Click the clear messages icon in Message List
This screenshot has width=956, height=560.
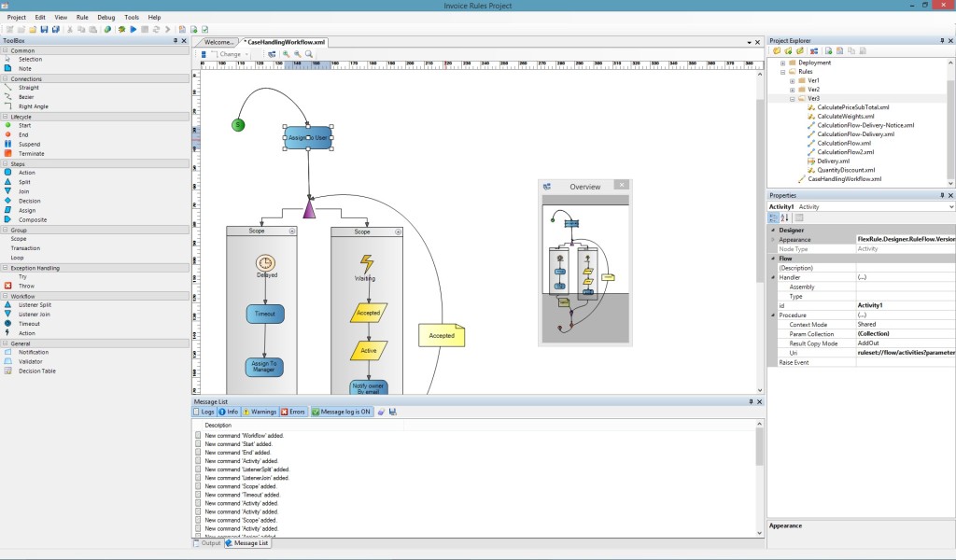click(x=381, y=412)
